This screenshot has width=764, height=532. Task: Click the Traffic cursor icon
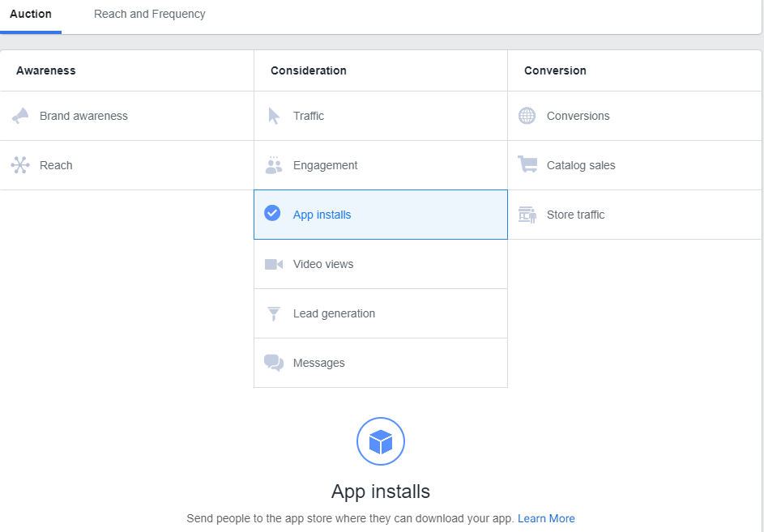274,115
